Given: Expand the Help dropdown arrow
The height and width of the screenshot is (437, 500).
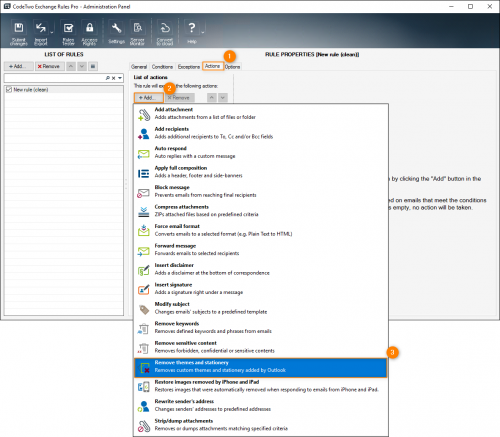Looking at the screenshot, I should click(203, 32).
